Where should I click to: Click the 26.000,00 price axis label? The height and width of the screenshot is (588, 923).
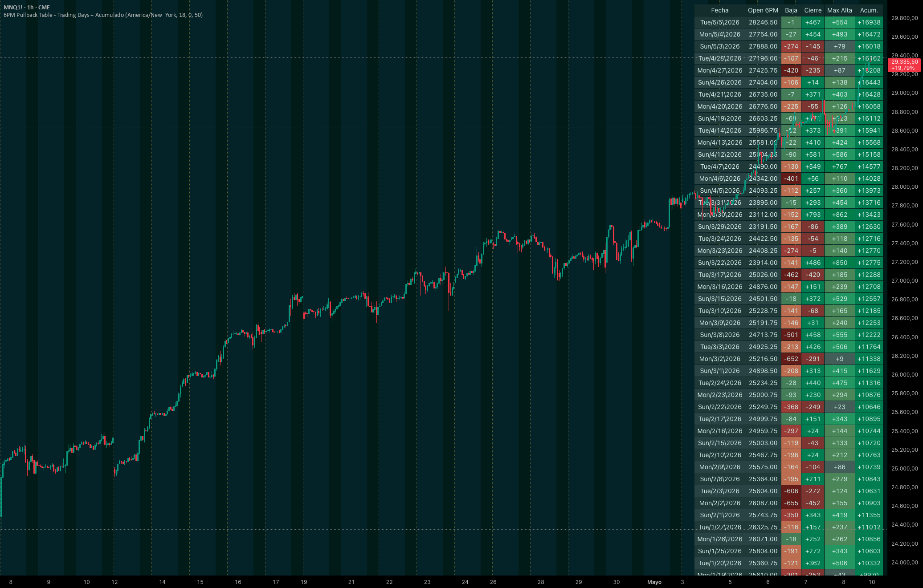904,375
